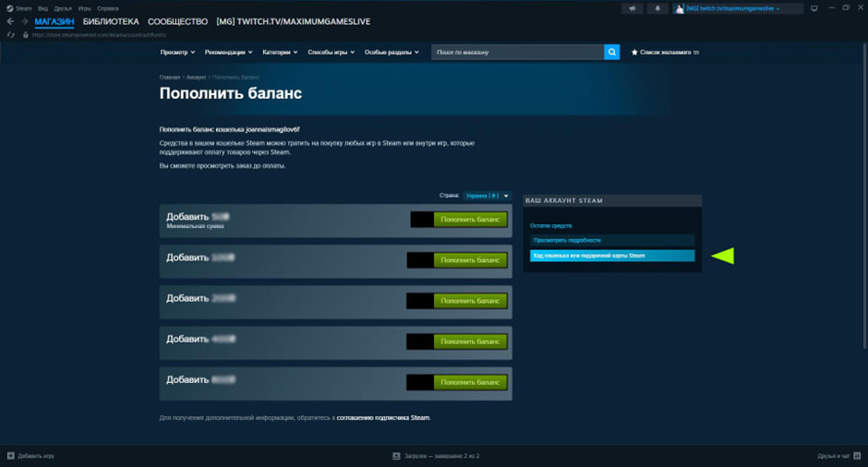Open the Загрузки downloads status

(x=441, y=456)
